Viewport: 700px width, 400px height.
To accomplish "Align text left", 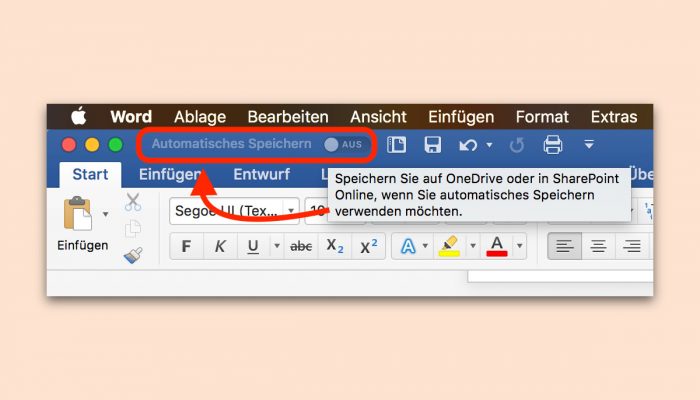I will [565, 246].
